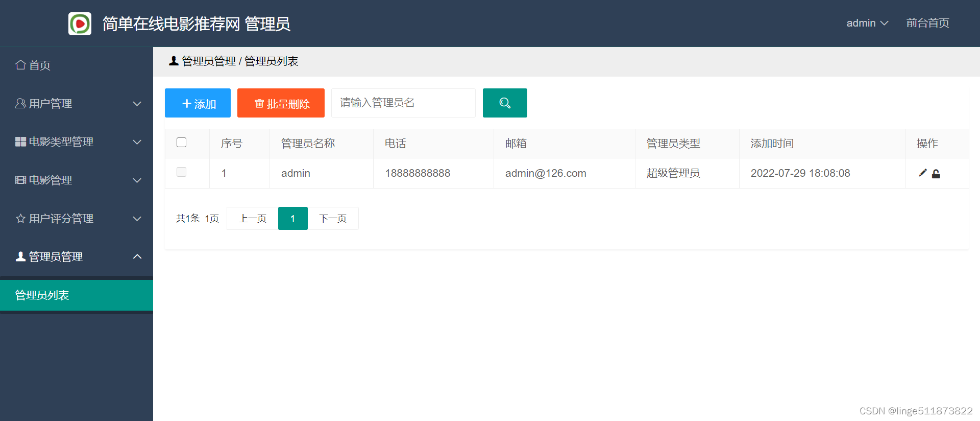Click the home icon beside 首页
Image resolution: width=980 pixels, height=421 pixels.
pyautogui.click(x=20, y=65)
